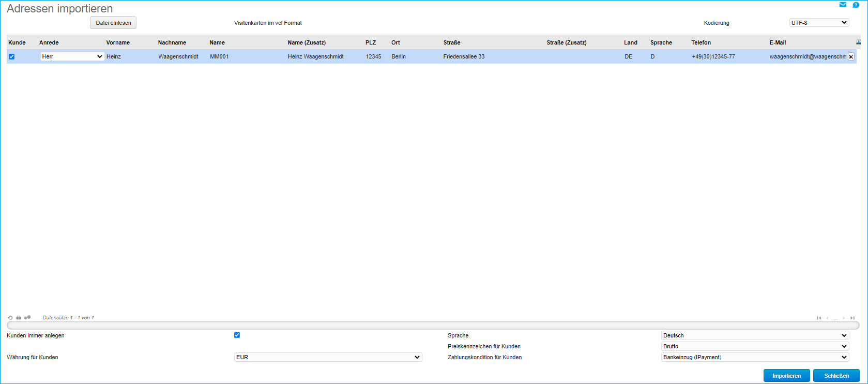868x384 pixels.
Task: Click the PLZ column header
Action: (x=371, y=42)
